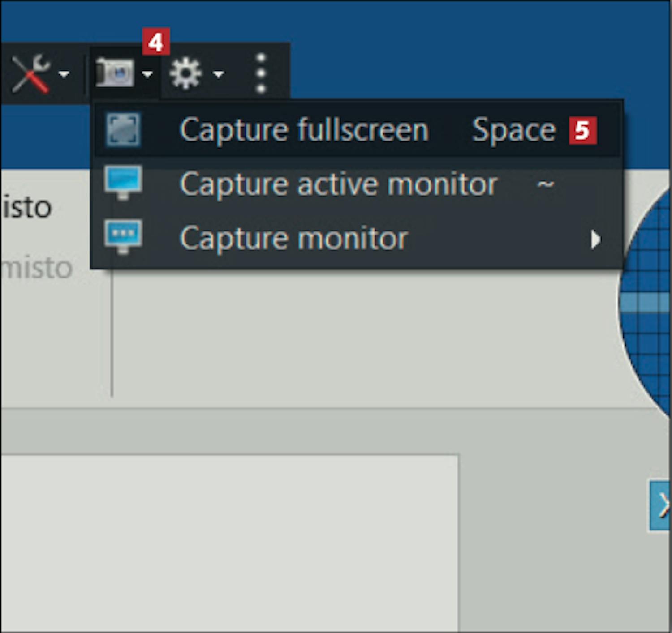The width and height of the screenshot is (672, 633).
Task: Click the light empty panel at bottom left
Action: click(x=228, y=542)
